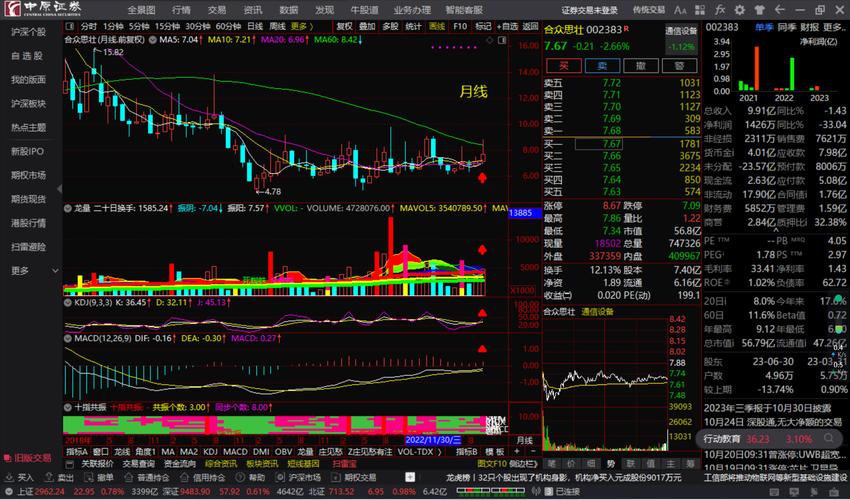Expand 更多.. in the financial panel header
This screenshot has width=850, height=500.
pyautogui.click(x=834, y=27)
